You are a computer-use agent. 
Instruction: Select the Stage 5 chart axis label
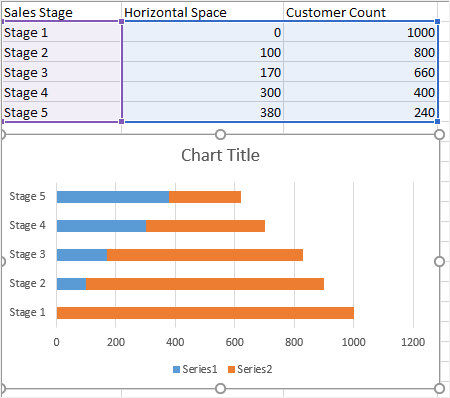click(27, 197)
